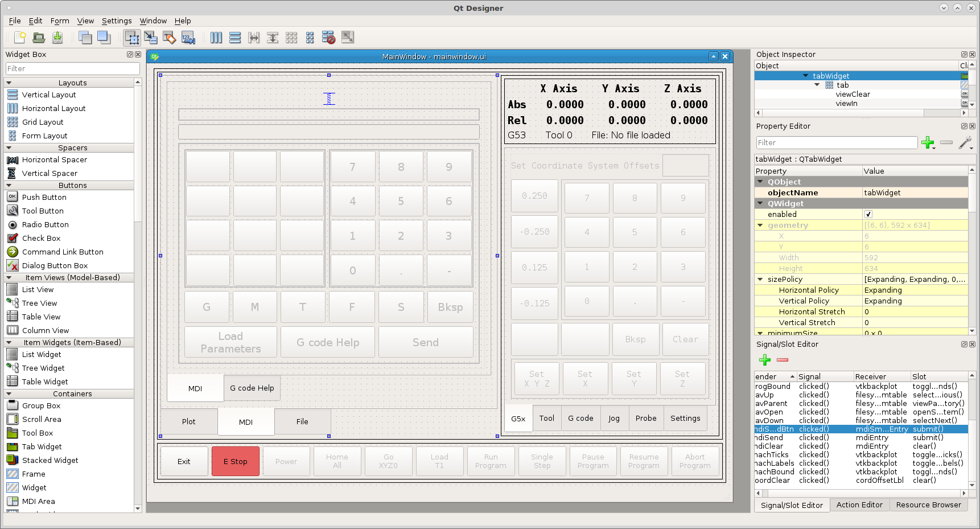Click the Exit button in the form

pos(184,461)
